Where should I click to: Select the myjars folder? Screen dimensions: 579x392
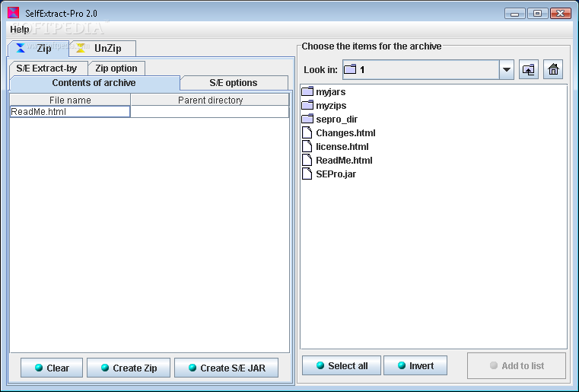pos(324,91)
